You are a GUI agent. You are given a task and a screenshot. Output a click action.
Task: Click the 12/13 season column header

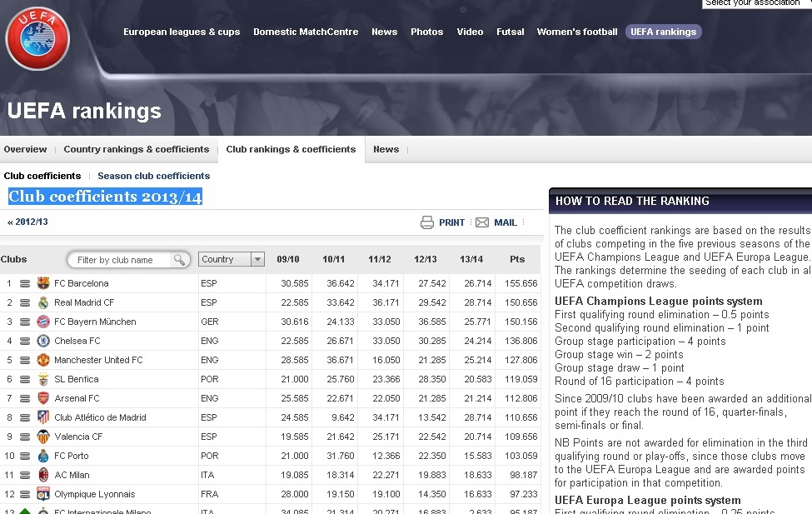(426, 259)
